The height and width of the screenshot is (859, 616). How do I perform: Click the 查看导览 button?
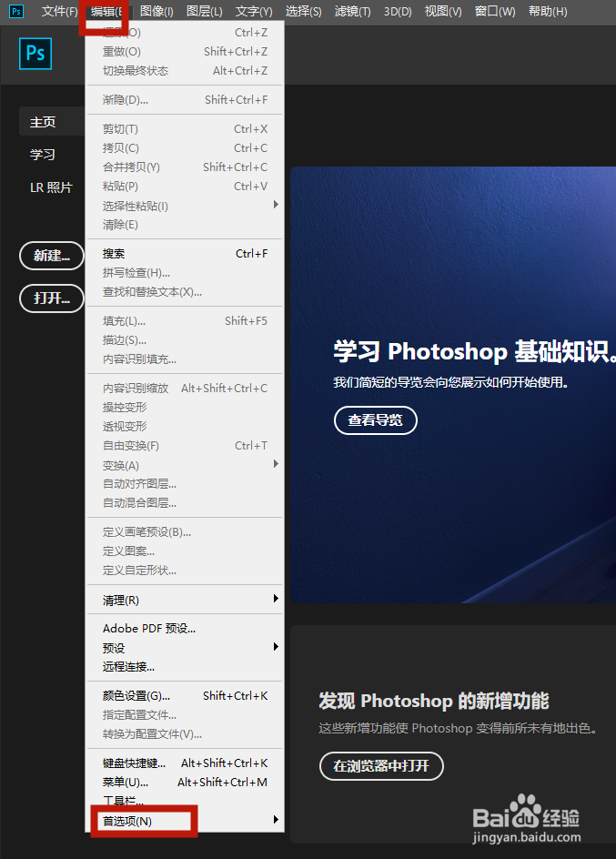pos(376,420)
